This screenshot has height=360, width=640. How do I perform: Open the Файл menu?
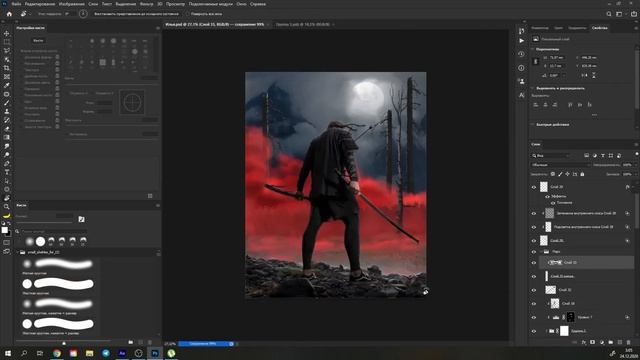click(16, 4)
